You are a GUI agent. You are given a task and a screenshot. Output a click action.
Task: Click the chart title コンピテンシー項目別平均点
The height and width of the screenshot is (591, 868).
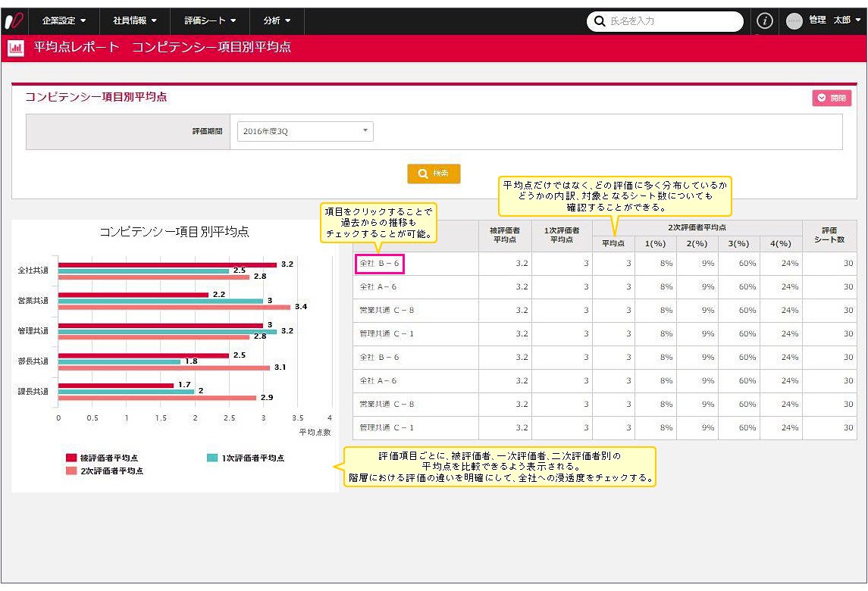click(174, 231)
